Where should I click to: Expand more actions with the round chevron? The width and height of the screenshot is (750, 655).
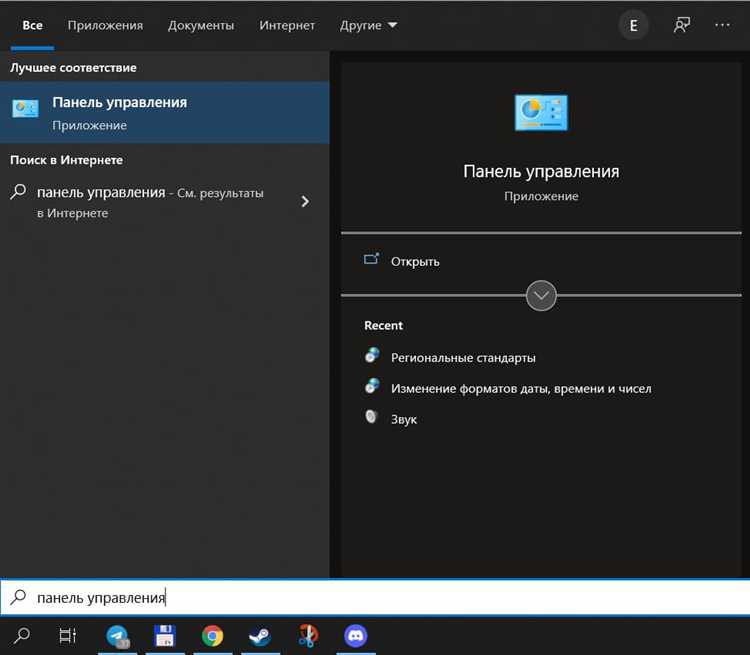[541, 296]
